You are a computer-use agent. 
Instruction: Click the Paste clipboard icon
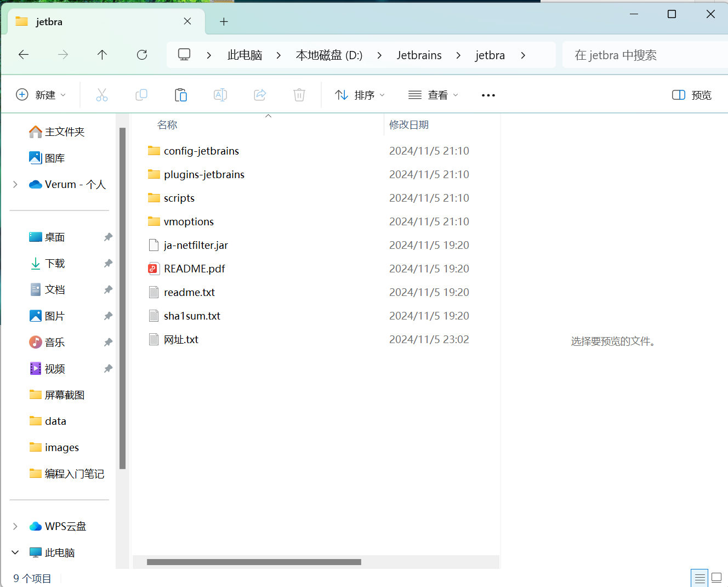click(x=181, y=95)
